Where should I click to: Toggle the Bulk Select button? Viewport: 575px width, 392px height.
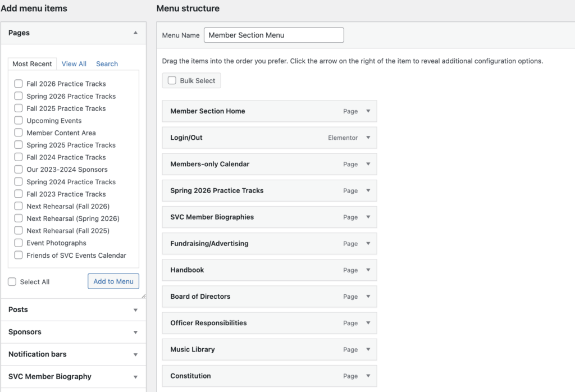191,81
